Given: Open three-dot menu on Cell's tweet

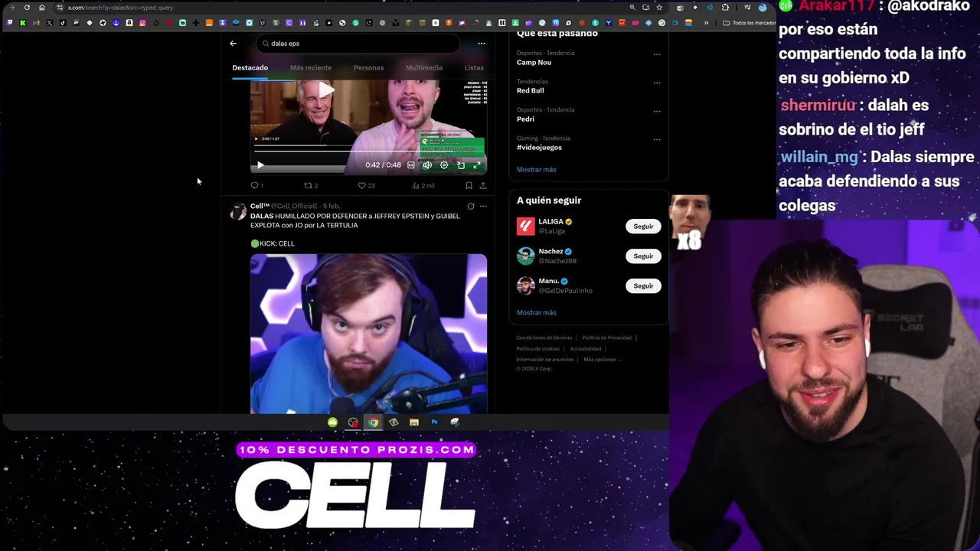Looking at the screenshot, I should pyautogui.click(x=482, y=206).
